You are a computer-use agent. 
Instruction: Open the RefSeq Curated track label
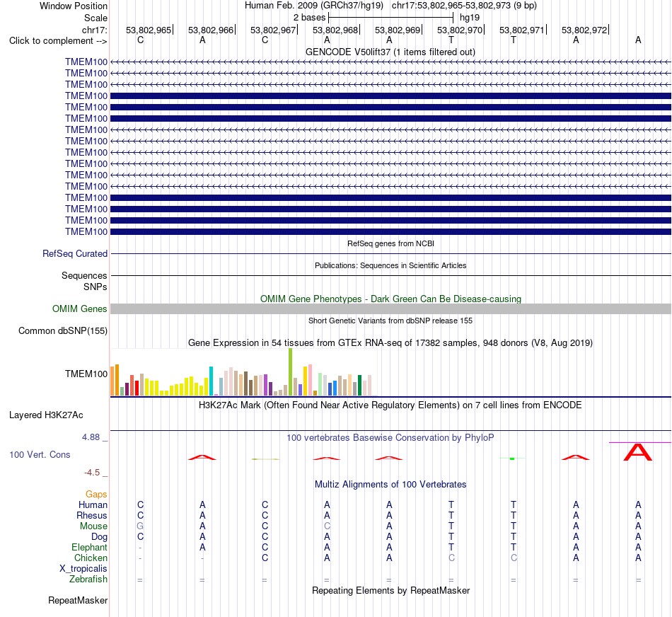(74, 253)
